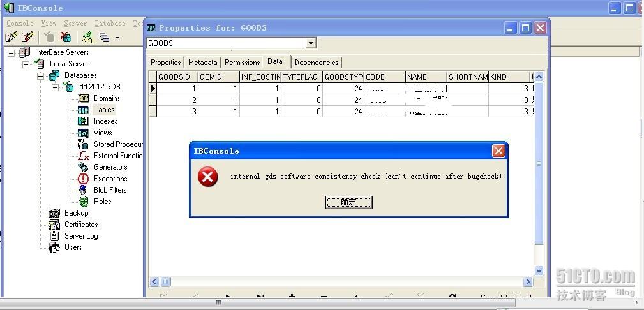Screen dimensions: 644x310
Task: Click the Disconnect Database toolbar icon
Action: click(x=66, y=38)
